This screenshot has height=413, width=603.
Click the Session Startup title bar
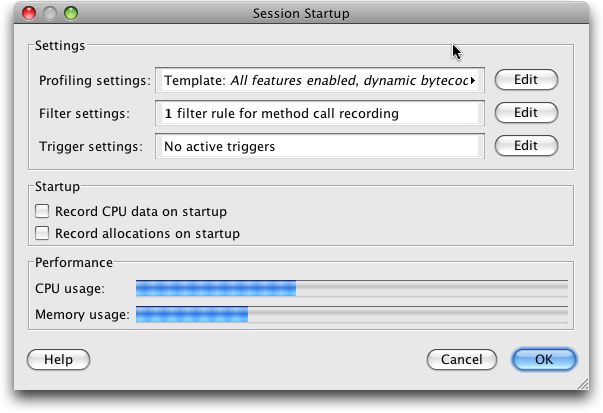coord(300,14)
